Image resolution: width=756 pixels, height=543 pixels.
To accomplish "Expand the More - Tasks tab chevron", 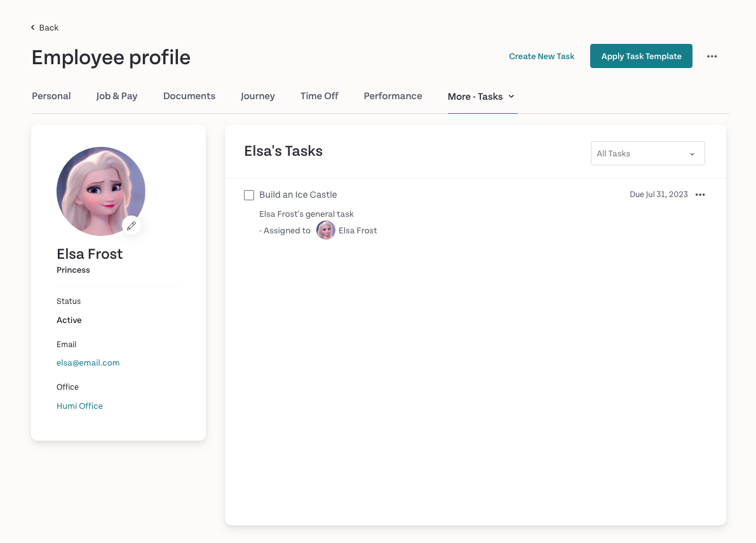I will pos(511,97).
